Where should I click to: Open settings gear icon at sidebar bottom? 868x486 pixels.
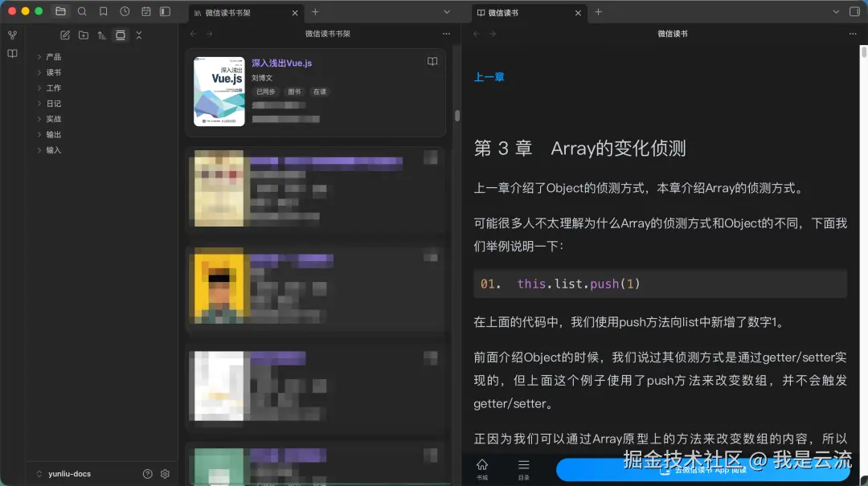coord(165,474)
